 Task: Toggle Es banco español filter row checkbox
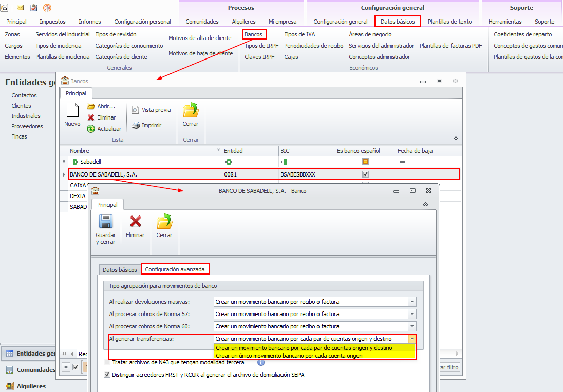pyautogui.click(x=366, y=162)
